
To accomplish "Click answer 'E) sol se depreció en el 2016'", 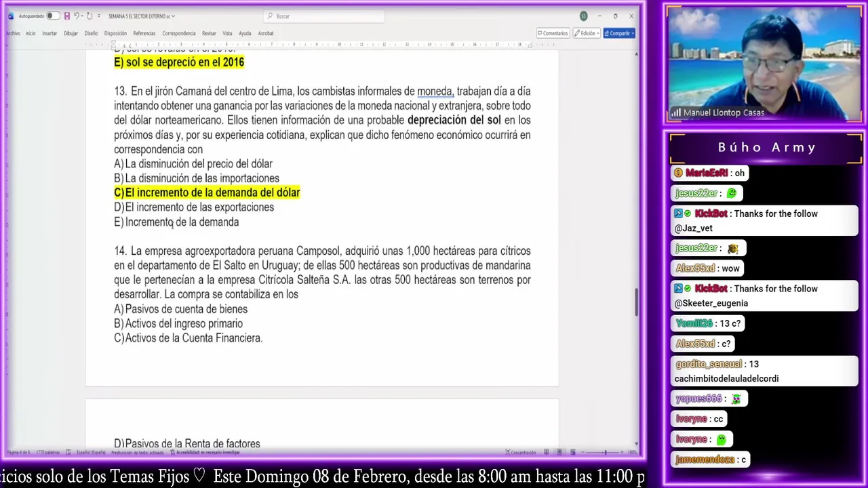I will [179, 62].
